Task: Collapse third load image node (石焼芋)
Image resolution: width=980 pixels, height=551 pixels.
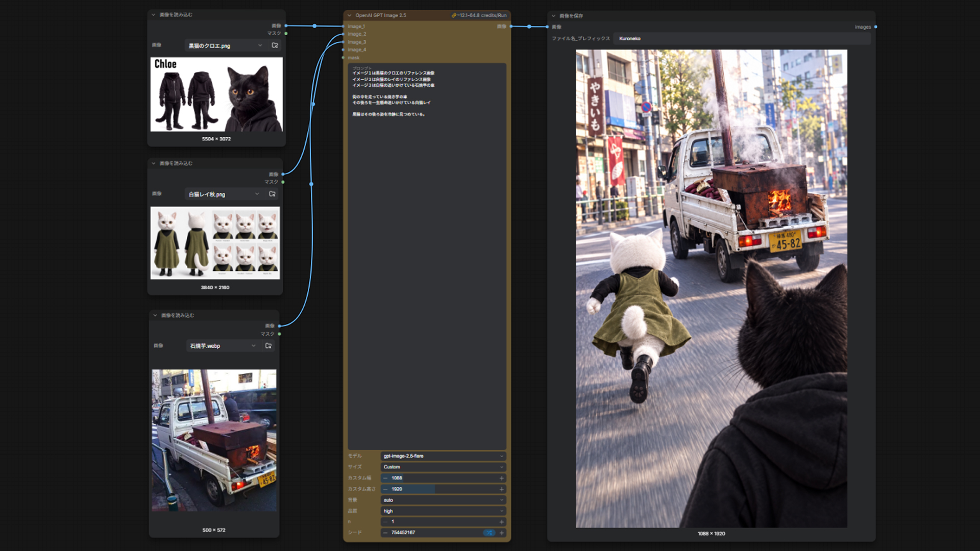Action: click(x=155, y=315)
